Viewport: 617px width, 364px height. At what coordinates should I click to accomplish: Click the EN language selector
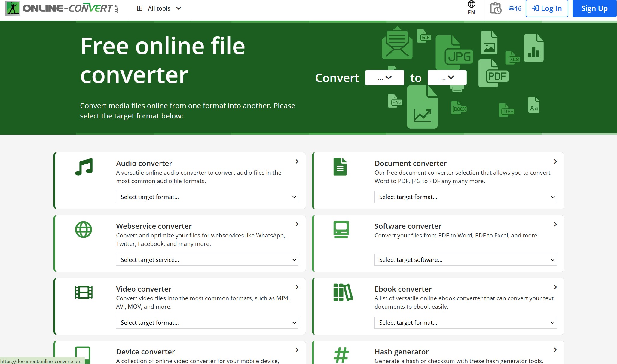[472, 8]
